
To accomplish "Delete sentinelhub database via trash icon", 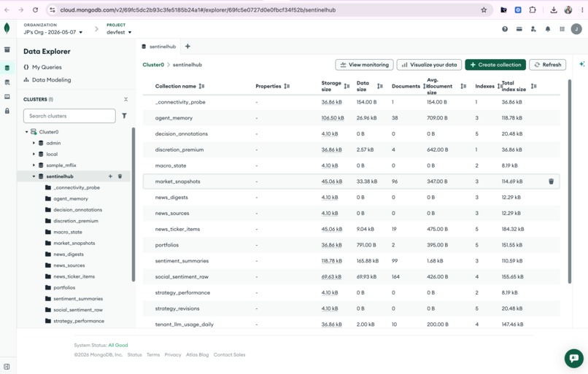I will point(120,176).
